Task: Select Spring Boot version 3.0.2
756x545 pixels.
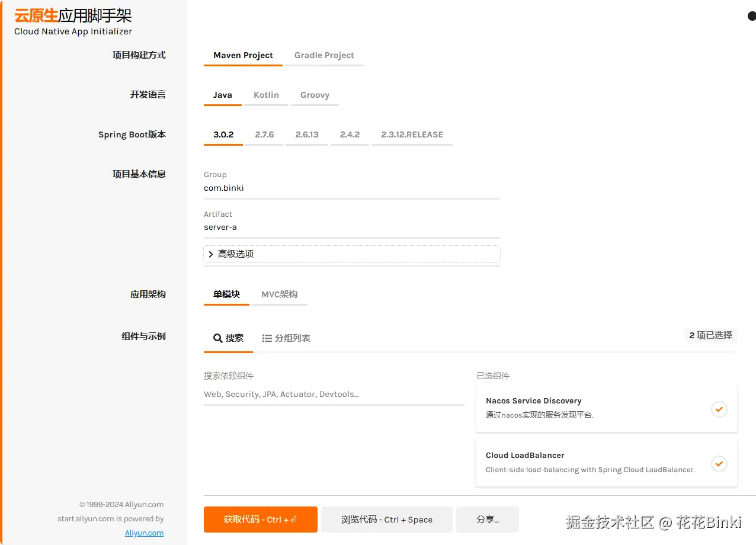Action: (223, 135)
